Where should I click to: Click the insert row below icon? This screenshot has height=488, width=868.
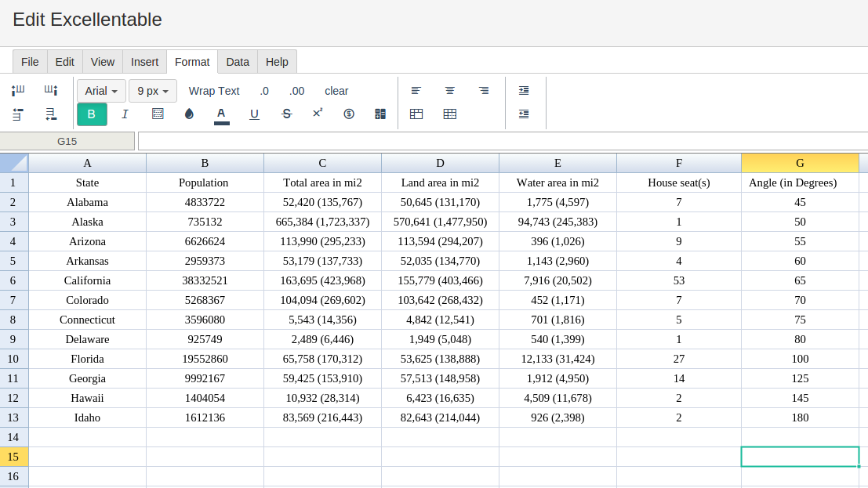(51, 114)
